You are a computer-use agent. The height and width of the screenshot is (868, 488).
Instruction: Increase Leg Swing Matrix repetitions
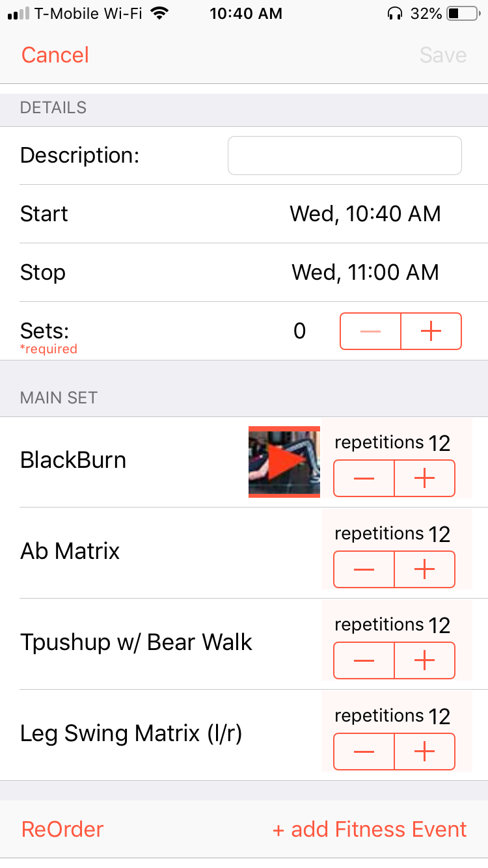(424, 752)
